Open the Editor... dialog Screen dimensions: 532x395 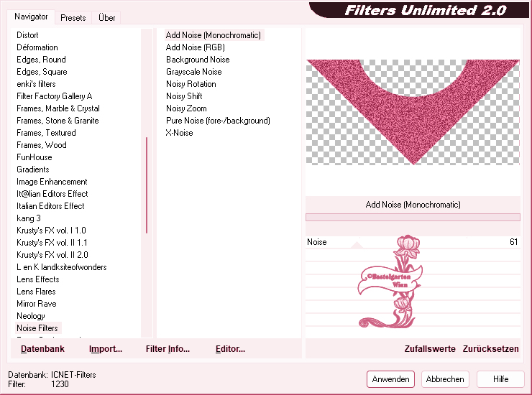(230, 349)
